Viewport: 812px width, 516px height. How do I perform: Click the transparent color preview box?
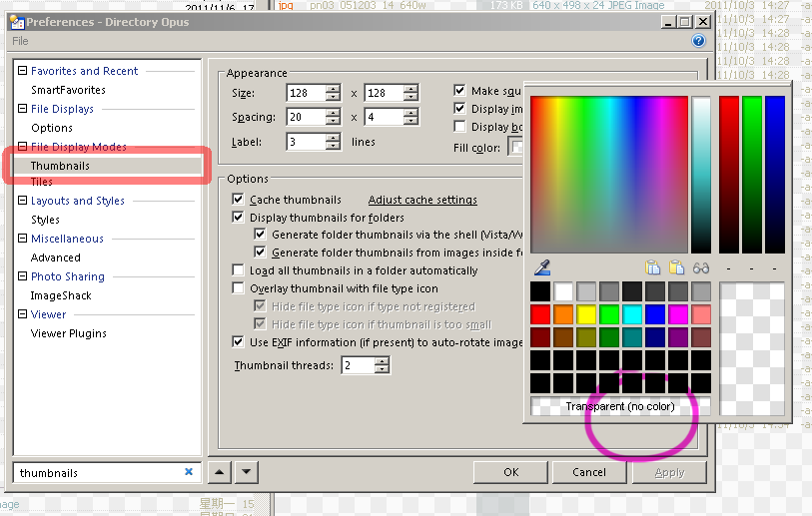[752, 349]
